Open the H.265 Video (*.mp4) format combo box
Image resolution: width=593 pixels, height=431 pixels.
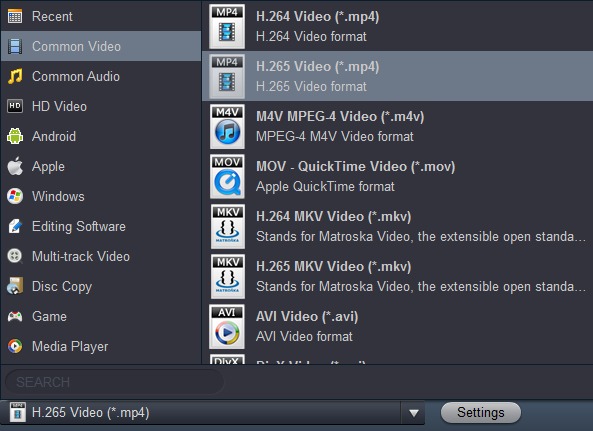pyautogui.click(x=213, y=413)
